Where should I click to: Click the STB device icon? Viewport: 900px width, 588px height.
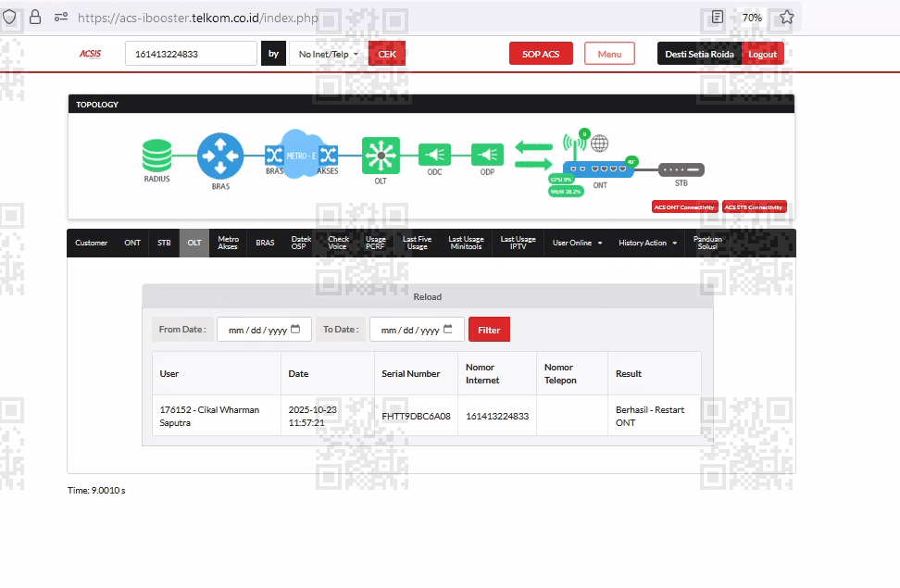pos(681,169)
